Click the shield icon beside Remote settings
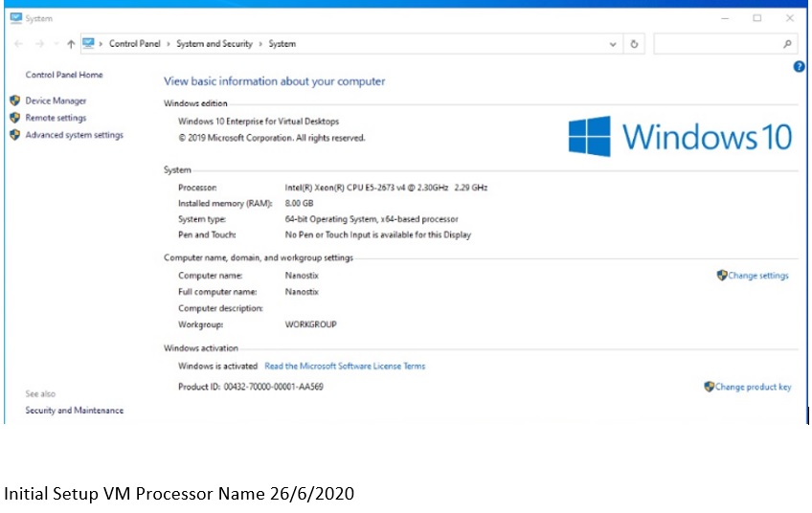The width and height of the screenshot is (812, 513). [x=15, y=118]
